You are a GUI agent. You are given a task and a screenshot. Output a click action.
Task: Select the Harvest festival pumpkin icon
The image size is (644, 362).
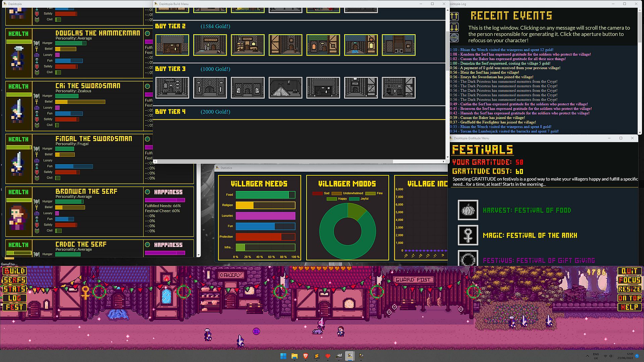click(x=468, y=210)
